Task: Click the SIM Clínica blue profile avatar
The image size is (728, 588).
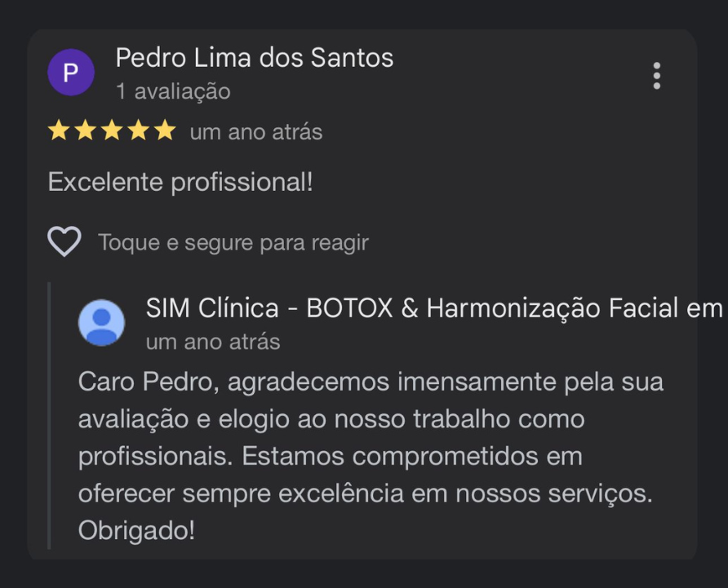Action: click(x=102, y=322)
